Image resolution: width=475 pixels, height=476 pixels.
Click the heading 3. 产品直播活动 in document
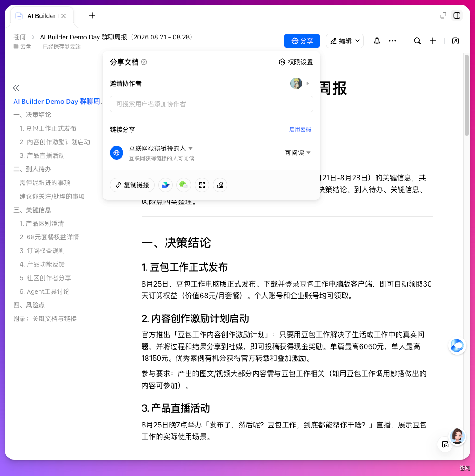pos(176,408)
